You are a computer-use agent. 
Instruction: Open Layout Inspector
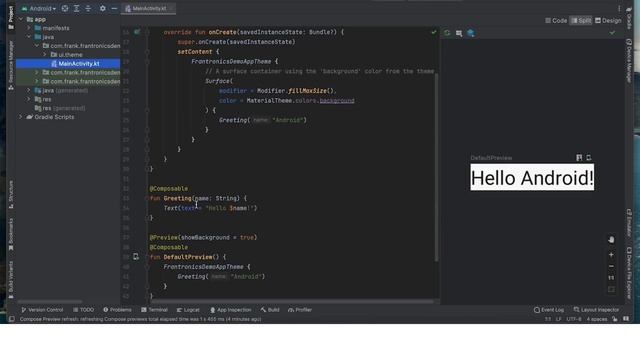coord(596,310)
